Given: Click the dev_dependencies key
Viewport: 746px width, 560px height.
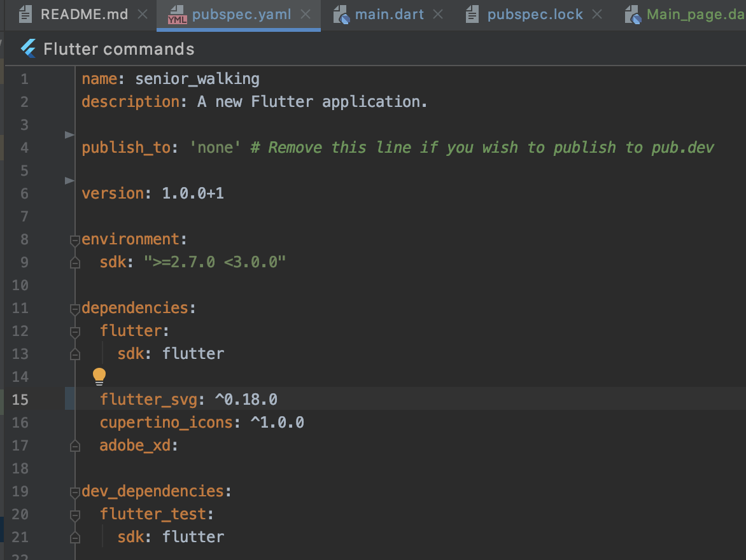Looking at the screenshot, I should [x=153, y=491].
